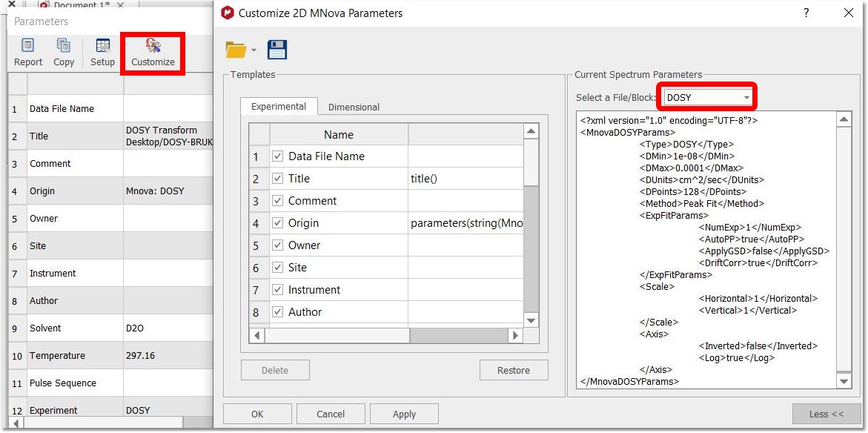
Task: Click the D2O value in Parameters panel
Action: 135,328
